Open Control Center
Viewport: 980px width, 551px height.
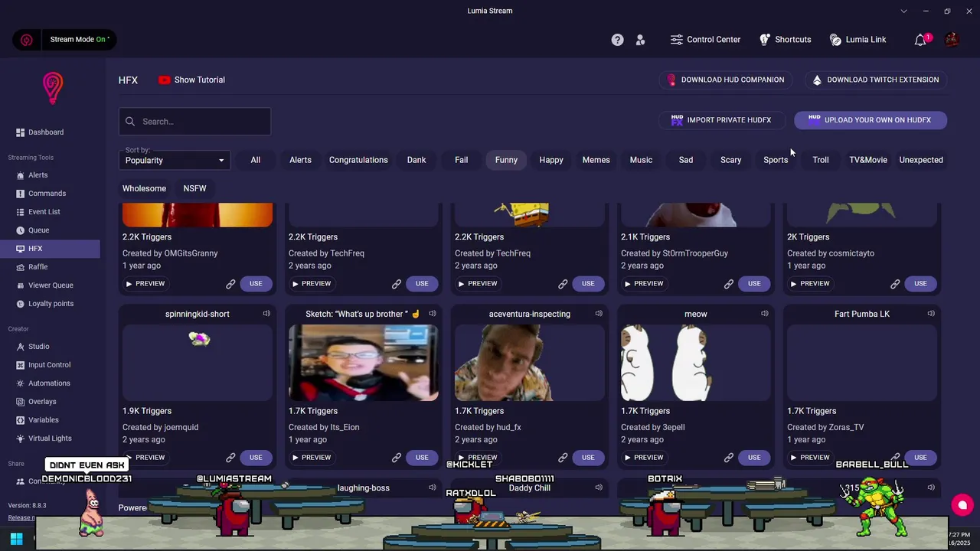coord(705,40)
